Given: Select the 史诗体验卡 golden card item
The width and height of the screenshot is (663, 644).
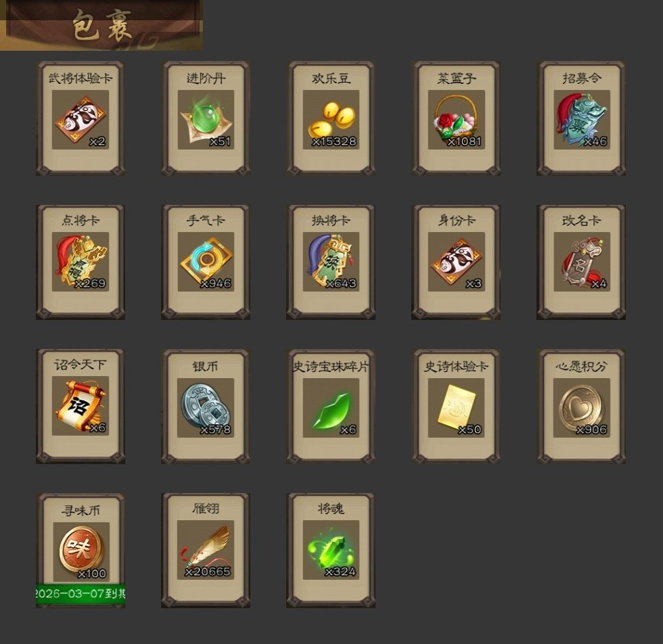Looking at the screenshot, I should [456, 407].
